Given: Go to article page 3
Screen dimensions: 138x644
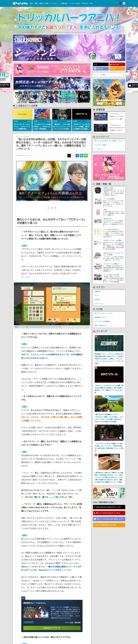Looking at the screenshot, I should pyautogui.click(x=55, y=208).
